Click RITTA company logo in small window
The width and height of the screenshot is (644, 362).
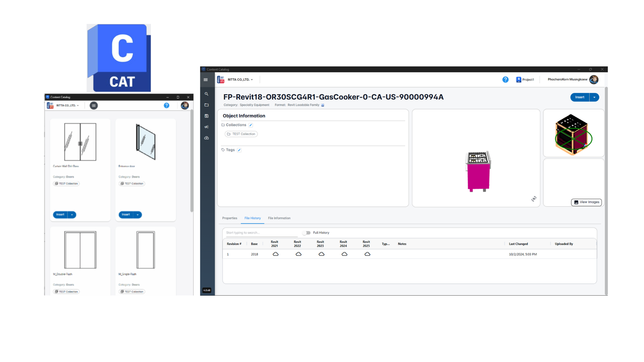click(50, 106)
